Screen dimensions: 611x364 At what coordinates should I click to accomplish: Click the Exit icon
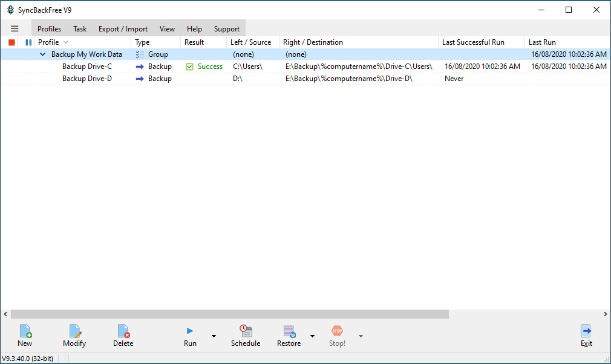click(x=586, y=331)
